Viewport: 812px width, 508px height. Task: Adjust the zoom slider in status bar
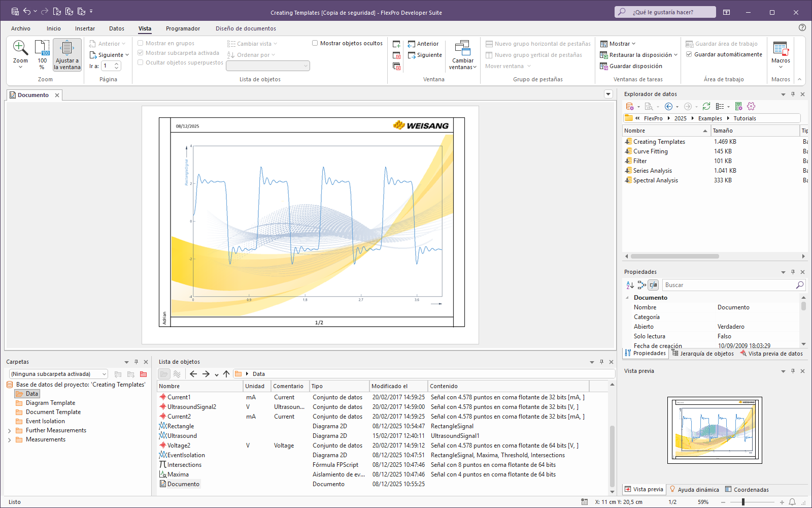(743, 502)
